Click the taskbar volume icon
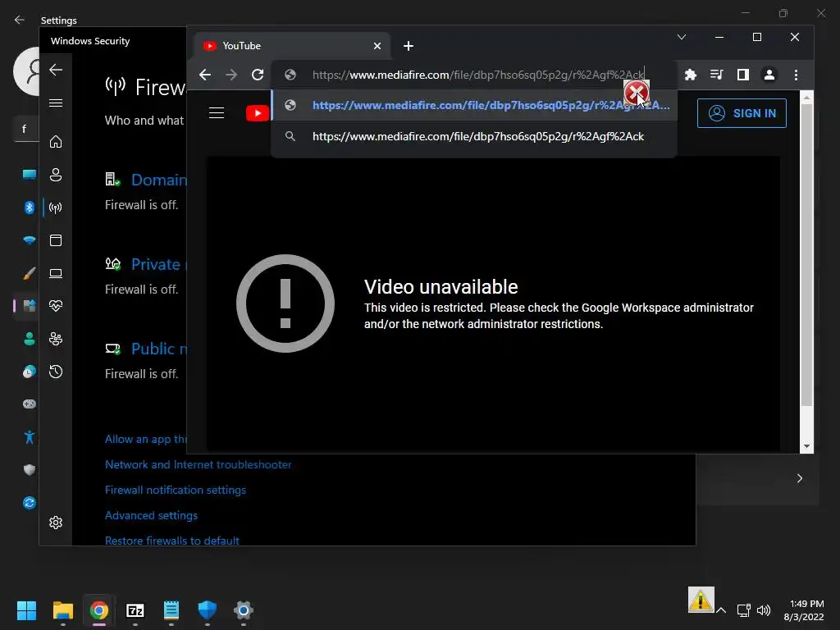 [x=764, y=610]
